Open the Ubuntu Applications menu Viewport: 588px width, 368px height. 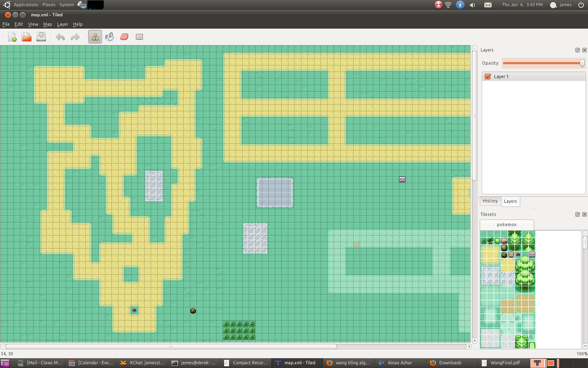26,4
